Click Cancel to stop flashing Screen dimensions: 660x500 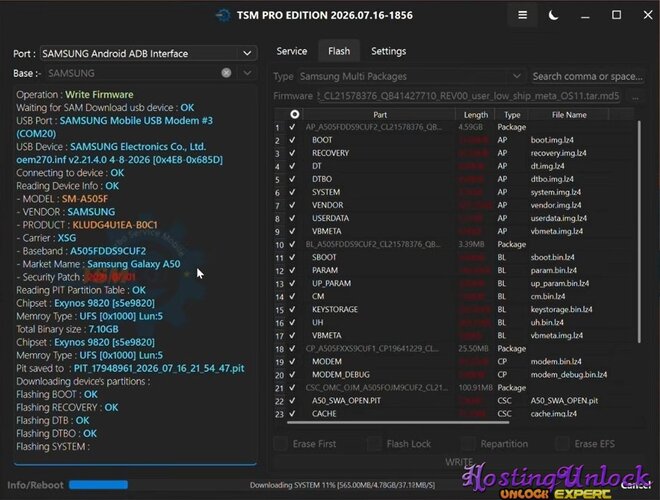[x=635, y=485]
